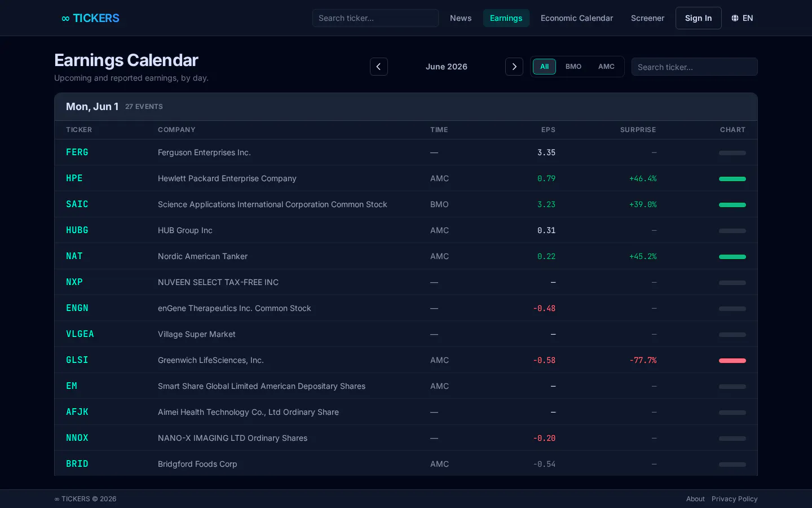Go to next month with right chevron
The image size is (812, 508).
pos(514,67)
